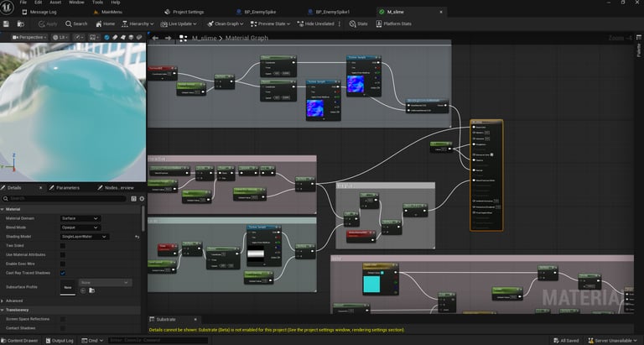This screenshot has height=345, width=644.
Task: Click the cyan color constant node preview
Action: pyautogui.click(x=371, y=285)
